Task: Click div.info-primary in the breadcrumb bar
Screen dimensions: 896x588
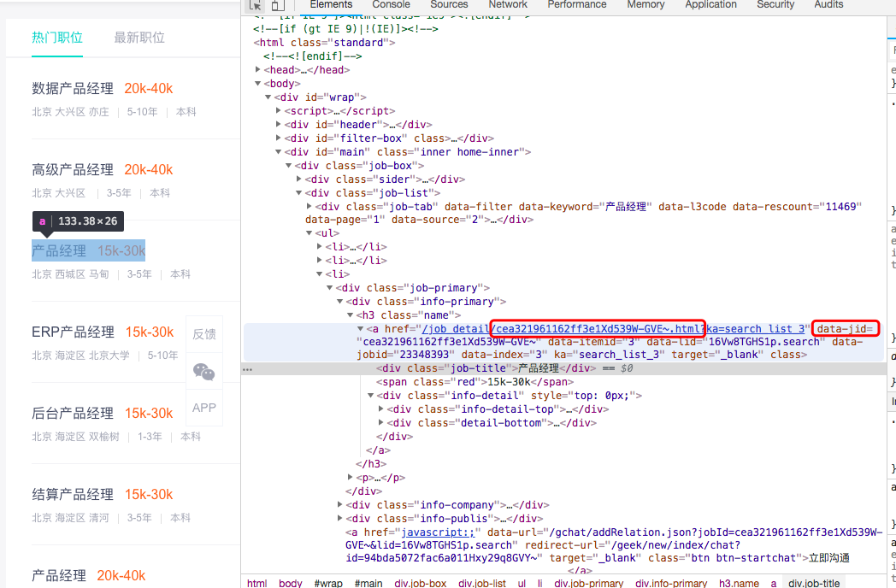Action: pyautogui.click(x=671, y=583)
